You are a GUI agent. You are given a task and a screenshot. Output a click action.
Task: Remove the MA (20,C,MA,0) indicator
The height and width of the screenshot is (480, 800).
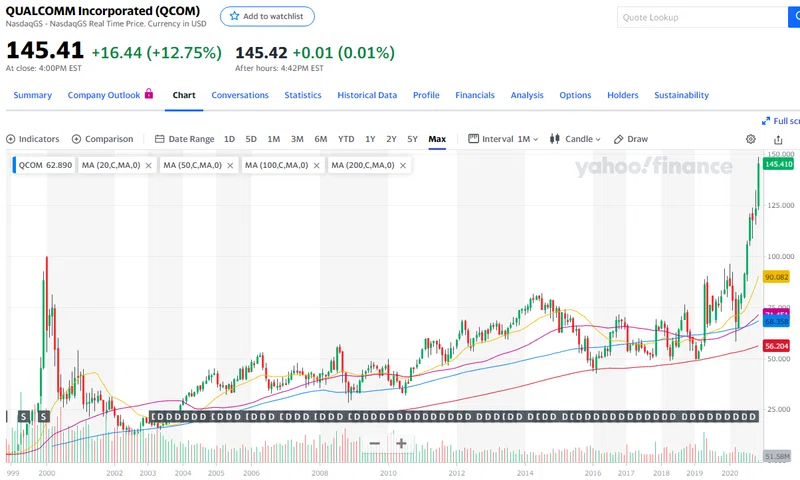tap(148, 166)
